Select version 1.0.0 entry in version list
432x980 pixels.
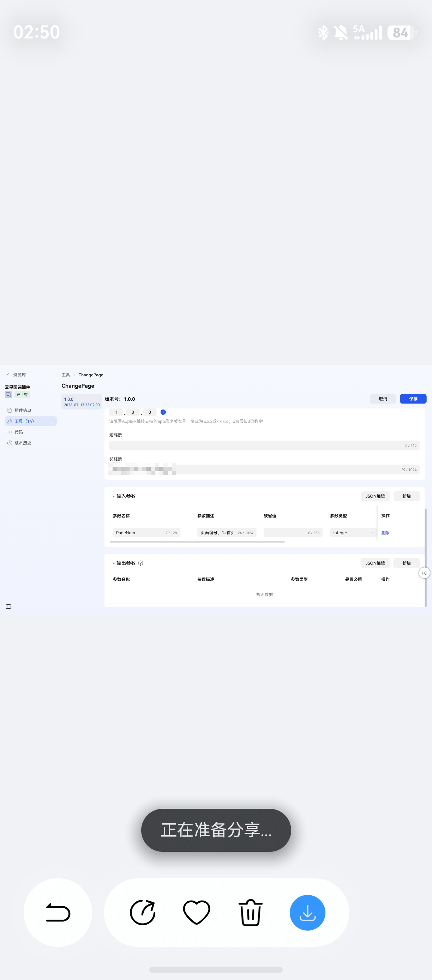click(82, 402)
